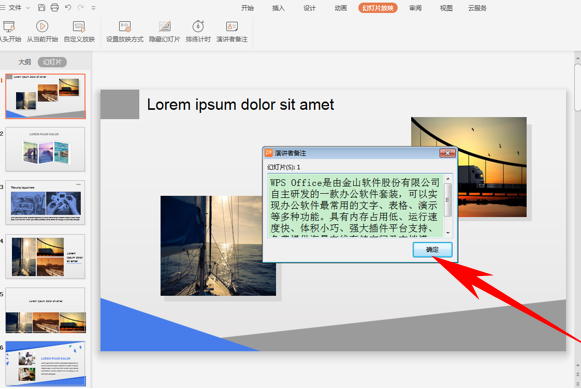Click the Print icon in quick toolbar

click(54, 7)
